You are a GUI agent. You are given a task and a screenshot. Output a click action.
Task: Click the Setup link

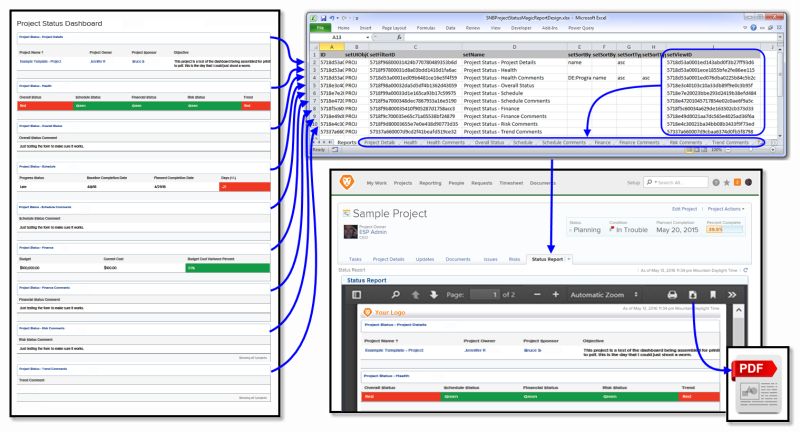(633, 183)
